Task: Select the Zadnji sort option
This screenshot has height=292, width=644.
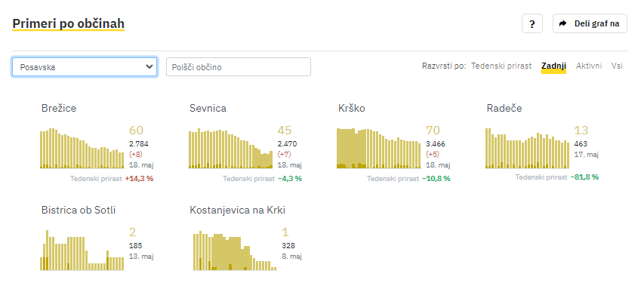Action: click(553, 66)
